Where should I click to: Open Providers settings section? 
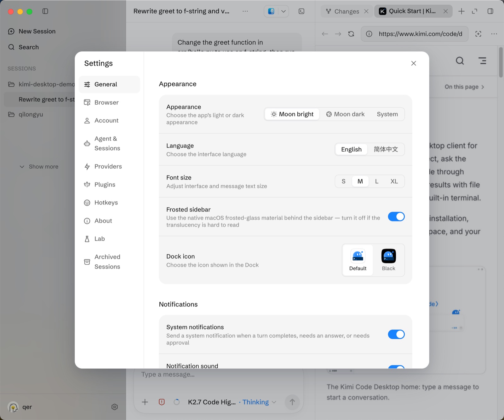[x=109, y=166]
